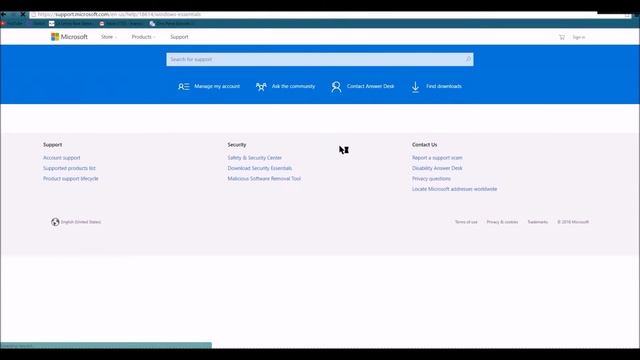Open Manage my account link

217,87
